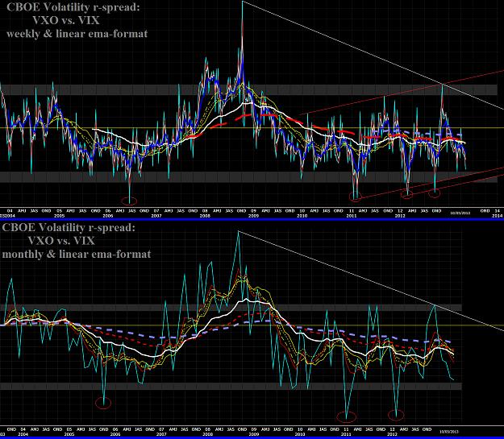Select the 2007 year label on the weekly axis
The width and height of the screenshot is (504, 439).
pyautogui.click(x=156, y=216)
